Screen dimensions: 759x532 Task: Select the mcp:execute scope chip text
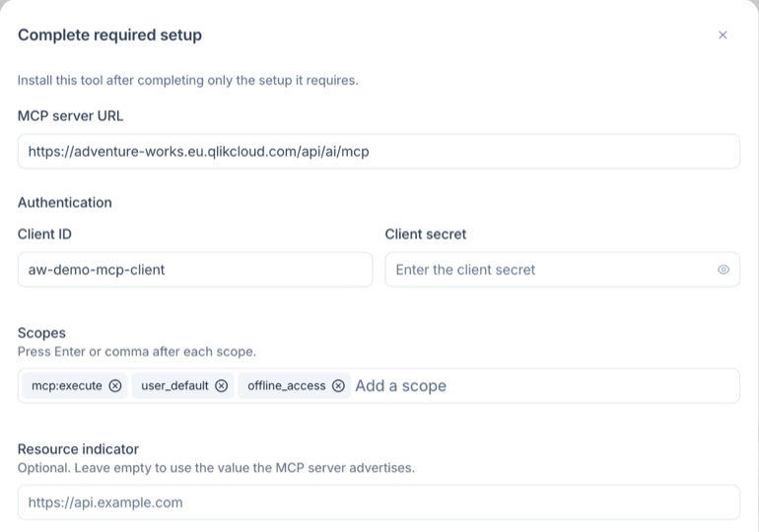(67, 385)
